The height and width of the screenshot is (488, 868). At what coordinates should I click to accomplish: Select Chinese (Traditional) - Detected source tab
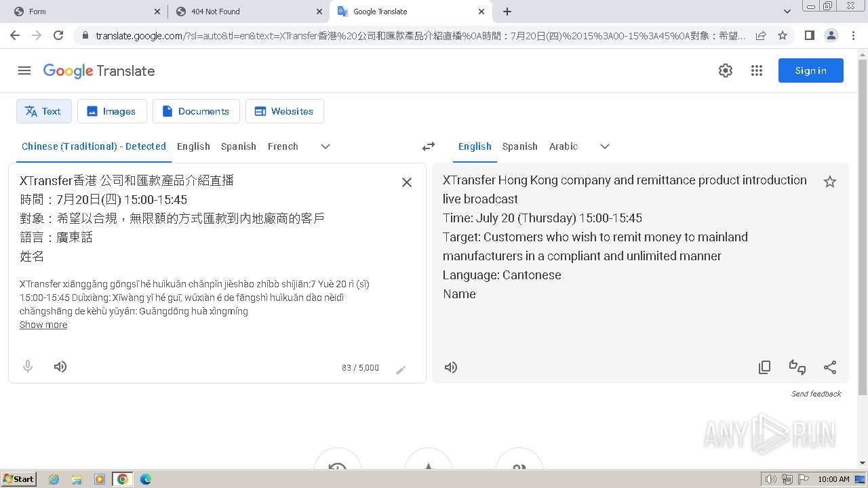point(94,146)
